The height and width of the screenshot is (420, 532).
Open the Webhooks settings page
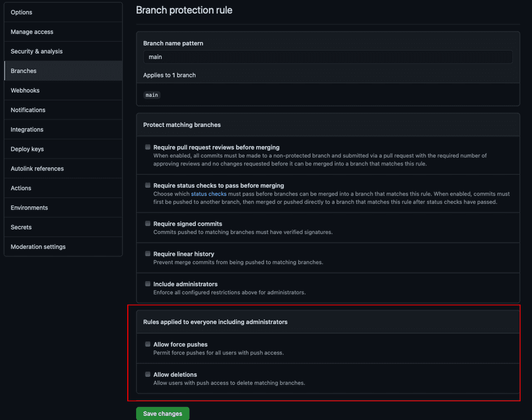(25, 90)
